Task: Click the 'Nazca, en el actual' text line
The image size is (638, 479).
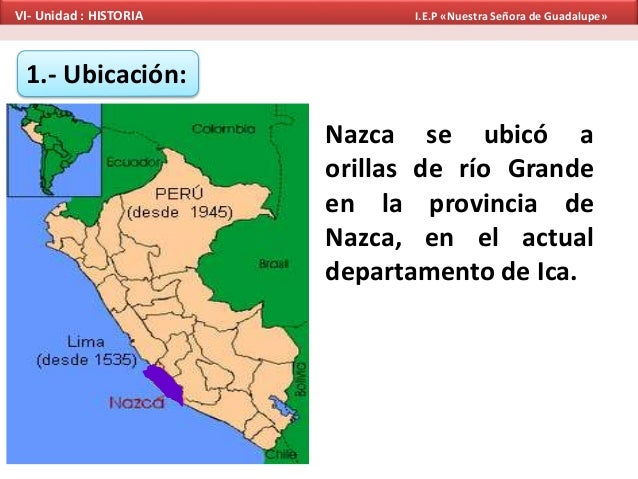Action: pyautogui.click(x=459, y=238)
